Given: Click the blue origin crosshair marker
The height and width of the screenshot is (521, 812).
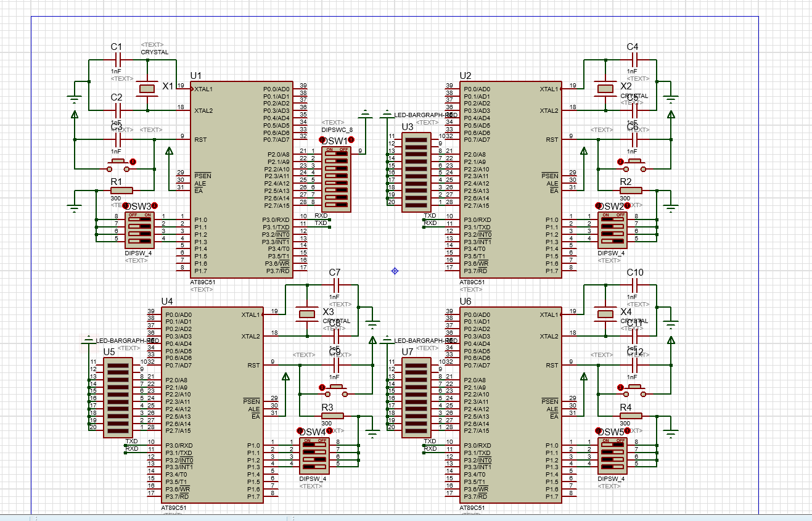Looking at the screenshot, I should [x=395, y=271].
